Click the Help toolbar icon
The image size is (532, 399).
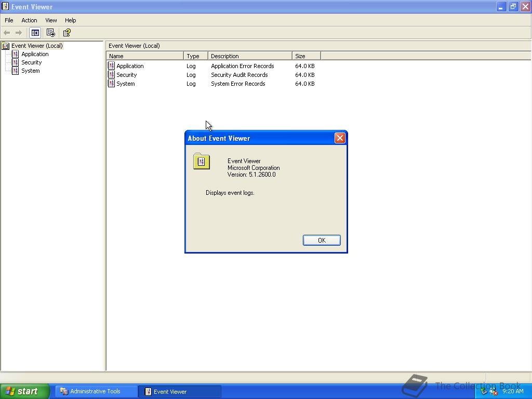click(x=67, y=33)
